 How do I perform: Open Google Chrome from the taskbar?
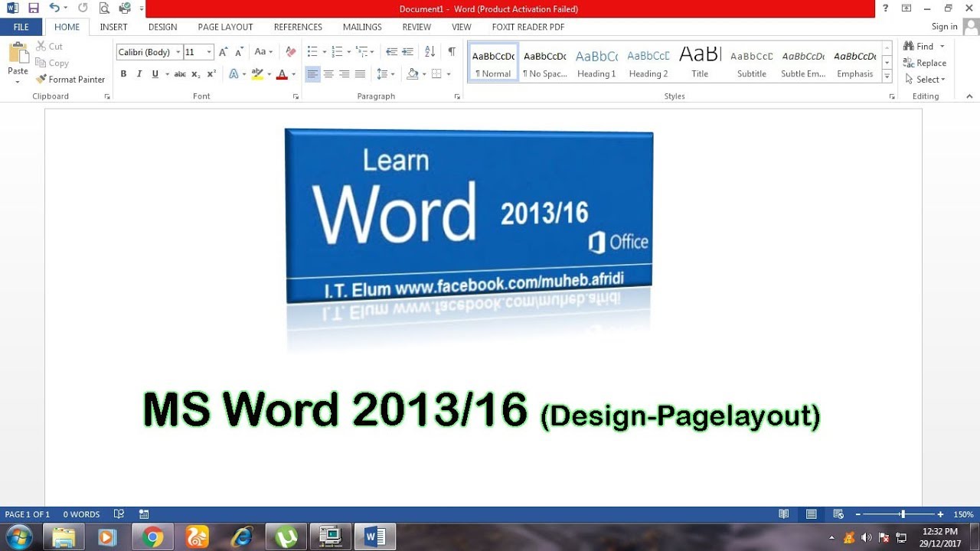tap(153, 537)
